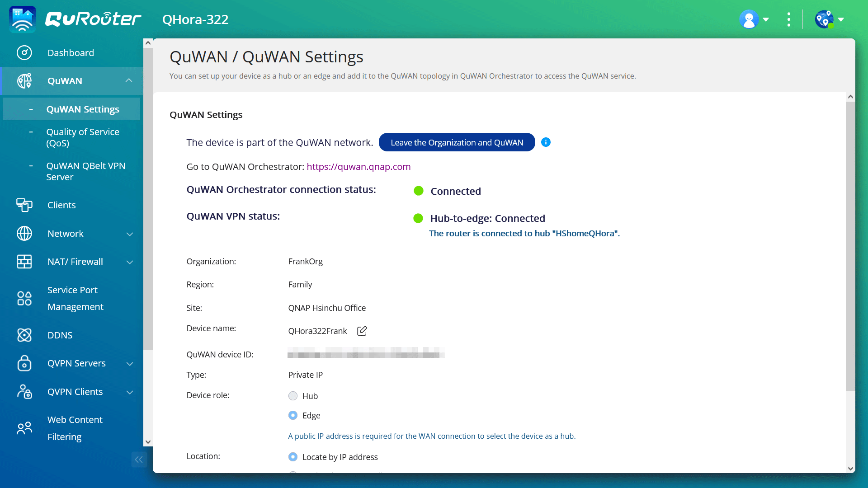Click green Orchestrator connection status indicator

419,191
